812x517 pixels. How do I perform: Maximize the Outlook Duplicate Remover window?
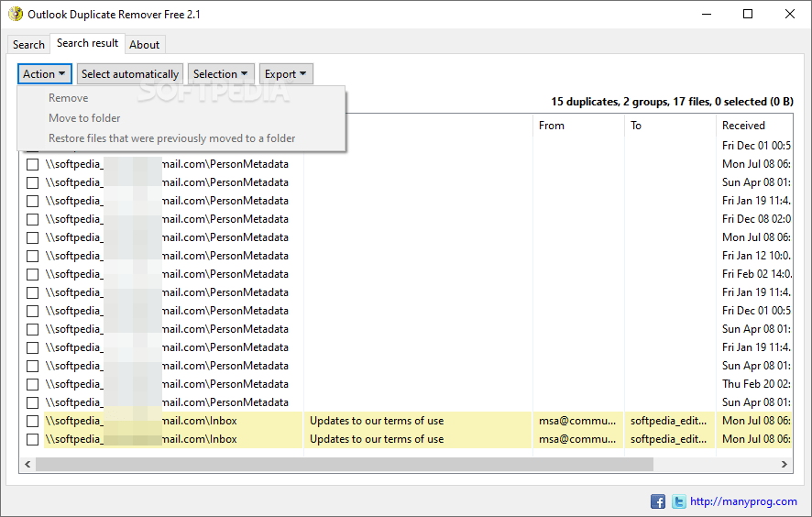click(748, 14)
